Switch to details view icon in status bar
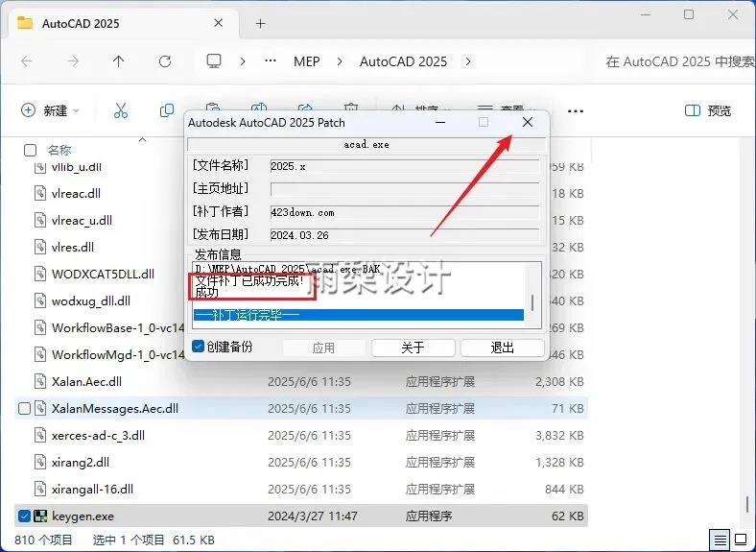This screenshot has width=756, height=552. tap(720, 540)
